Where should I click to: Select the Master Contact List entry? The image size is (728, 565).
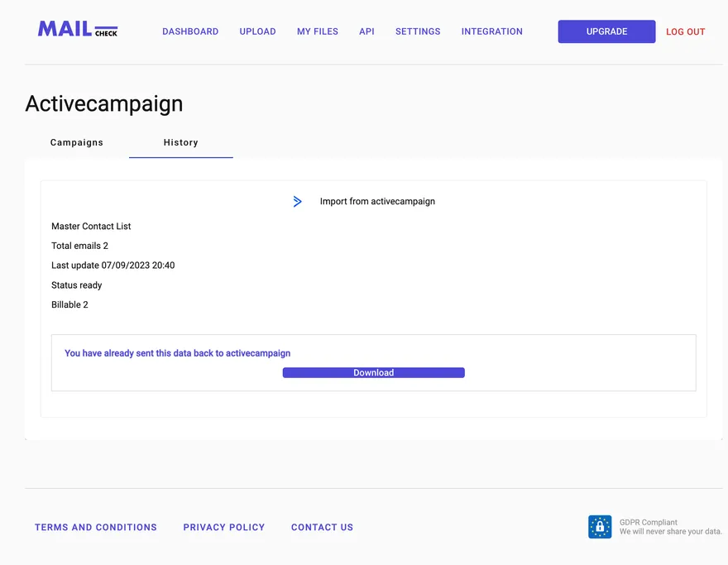tap(91, 226)
